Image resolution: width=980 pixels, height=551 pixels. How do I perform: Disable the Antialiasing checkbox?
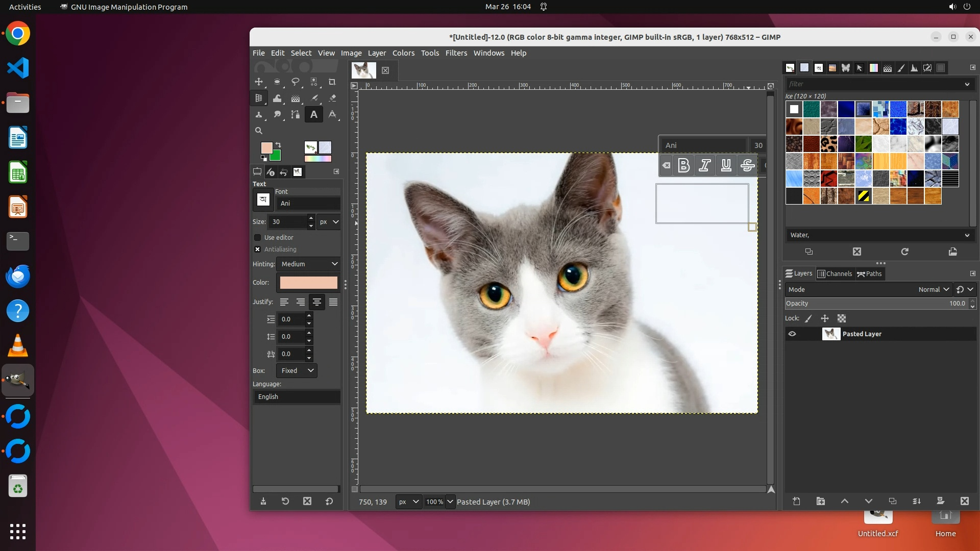pyautogui.click(x=258, y=249)
